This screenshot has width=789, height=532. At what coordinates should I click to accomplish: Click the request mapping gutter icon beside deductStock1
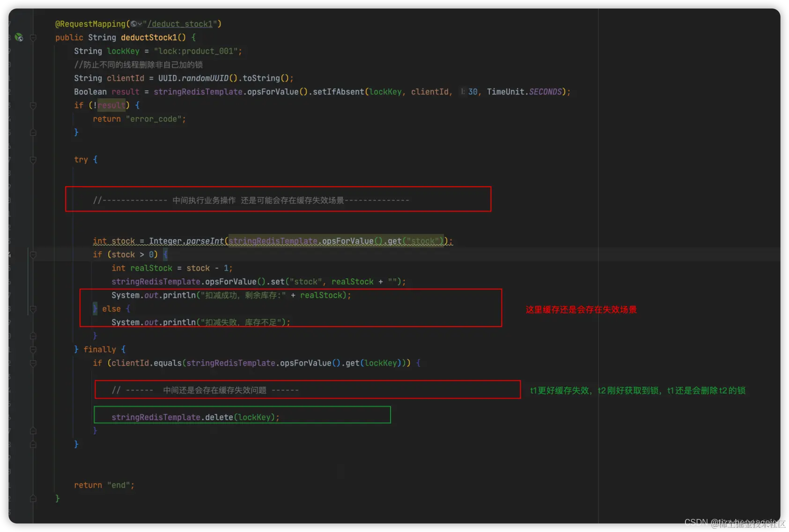[x=19, y=37]
